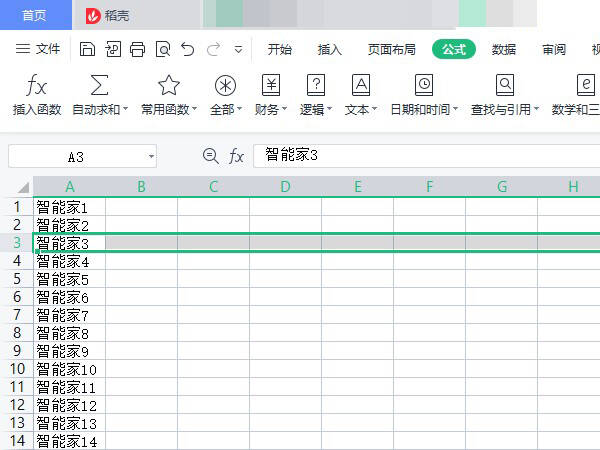Select row 3 header

click(17, 243)
